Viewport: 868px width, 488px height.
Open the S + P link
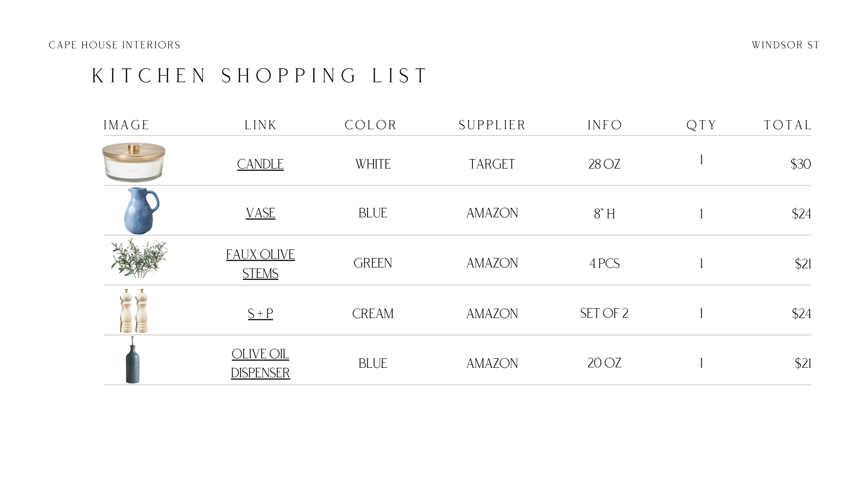tap(260, 314)
